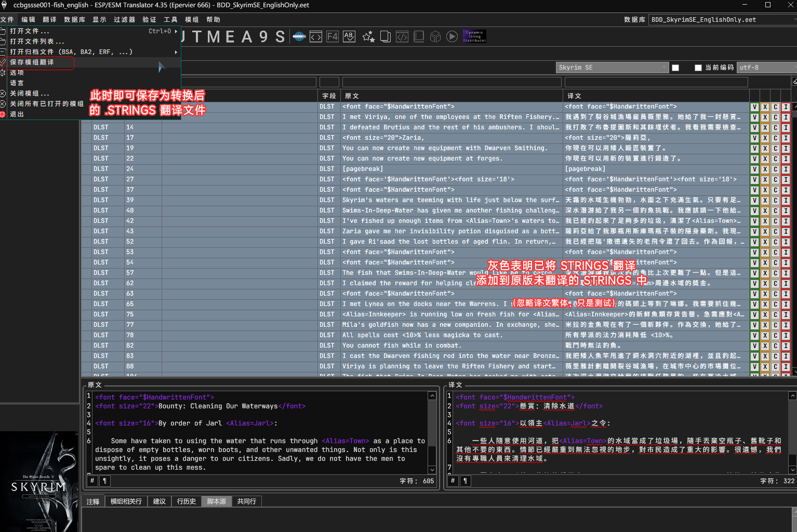This screenshot has height=532, width=797.
Task: Click the source text pane vertical scrollbar
Action: click(432, 432)
